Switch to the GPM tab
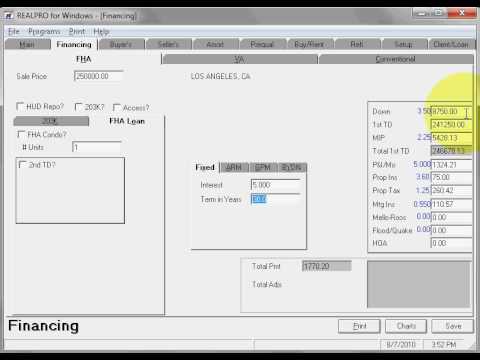This screenshot has height=360, width=480. pos(263,167)
